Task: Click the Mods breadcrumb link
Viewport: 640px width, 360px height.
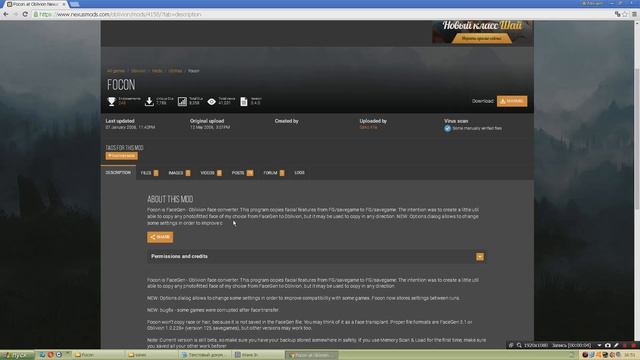Action: click(157, 71)
